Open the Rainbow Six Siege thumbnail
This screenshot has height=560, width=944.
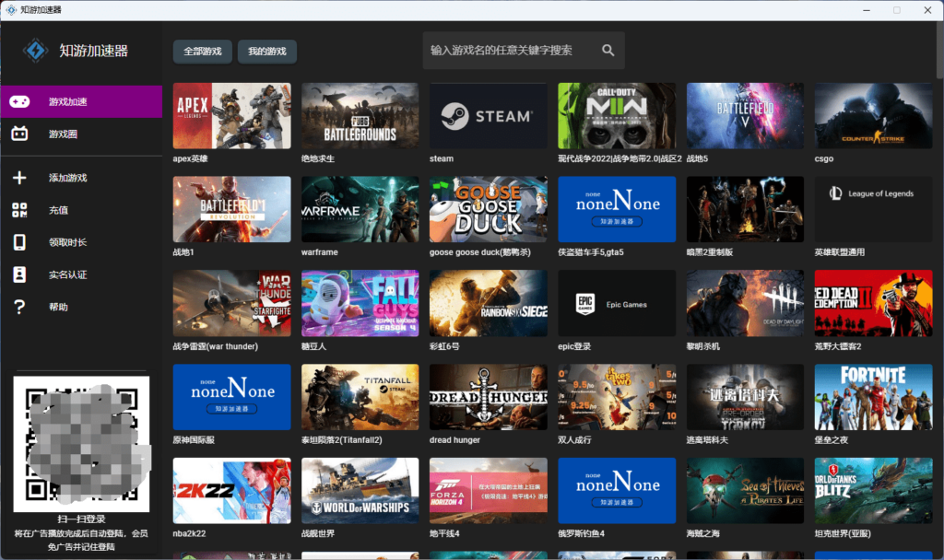(489, 303)
